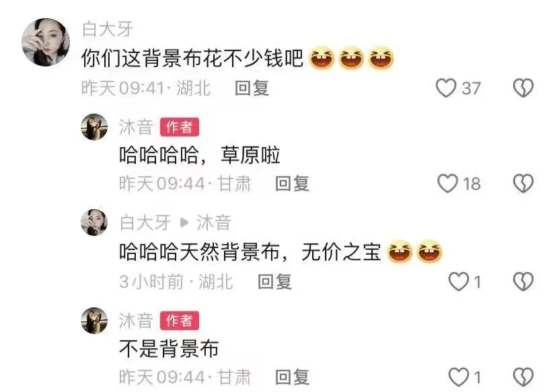
Task: Like the reply '哈哈哈哈，草原啦'
Action: coord(447,183)
